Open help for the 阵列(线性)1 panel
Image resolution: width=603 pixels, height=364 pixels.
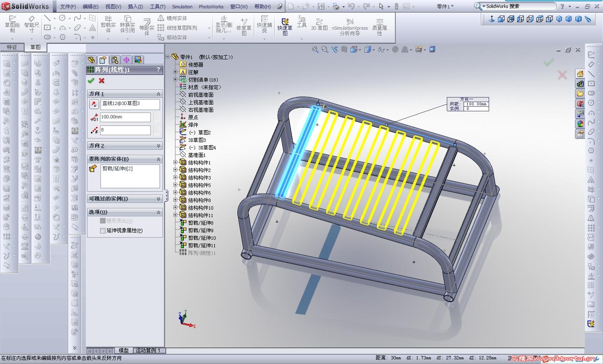(x=158, y=70)
